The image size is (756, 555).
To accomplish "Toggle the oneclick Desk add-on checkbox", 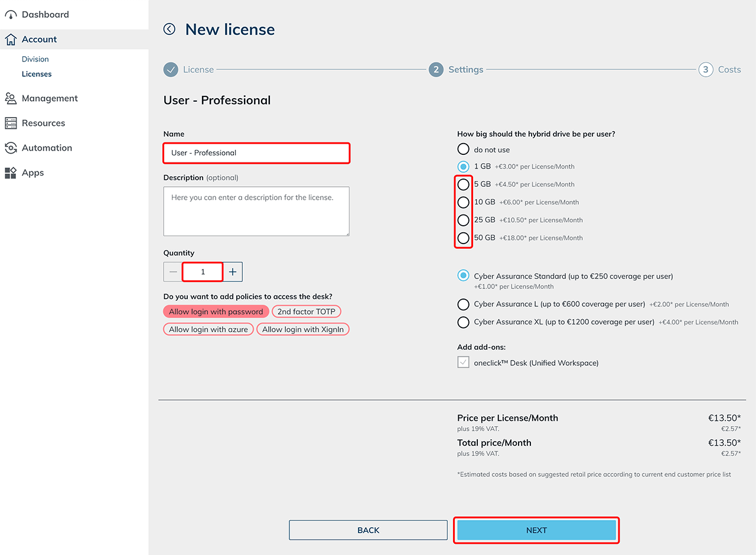I will [x=464, y=363].
